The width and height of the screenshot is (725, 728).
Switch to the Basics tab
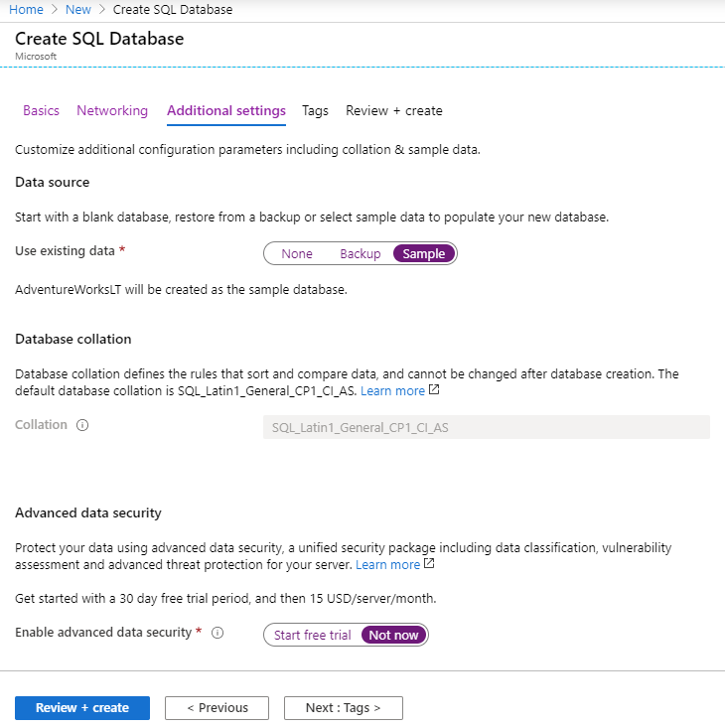[42, 110]
